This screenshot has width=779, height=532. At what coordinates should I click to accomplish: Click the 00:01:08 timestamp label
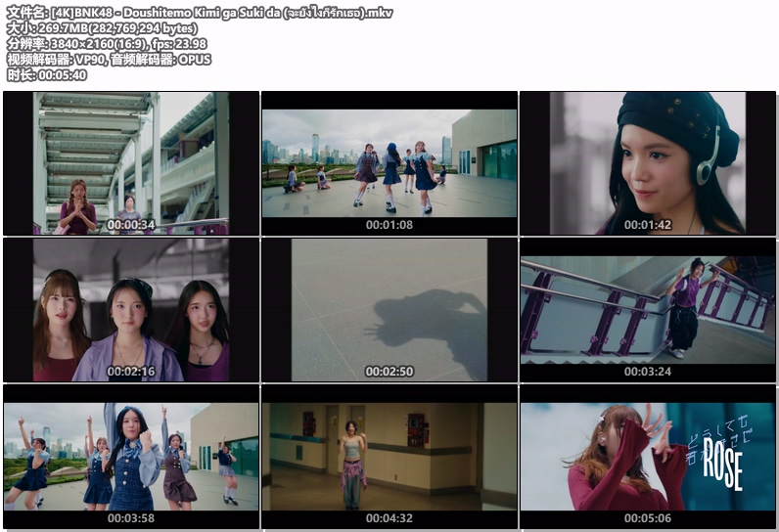389,225
